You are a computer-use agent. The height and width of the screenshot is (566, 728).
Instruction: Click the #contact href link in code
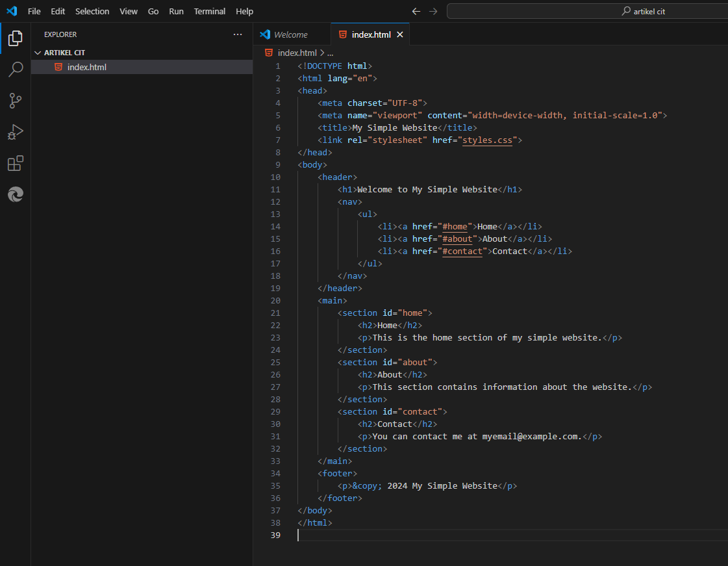click(x=462, y=251)
